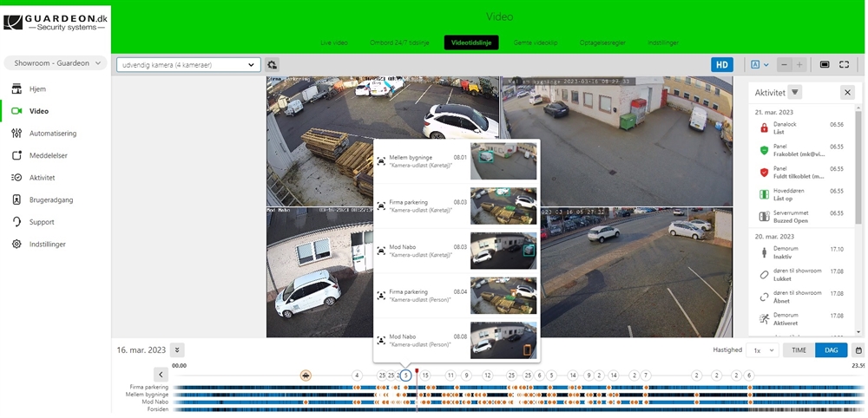Click the Panel Fuldt tilkoblet red shield icon

[x=765, y=172]
